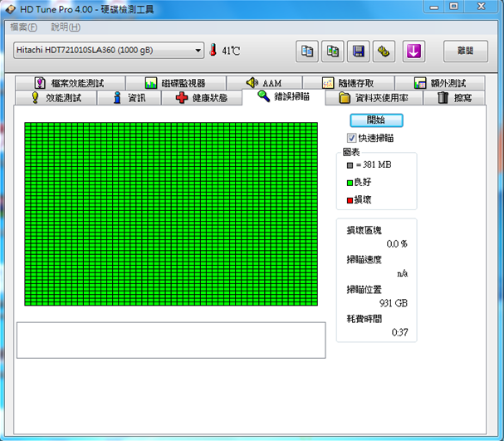The height and width of the screenshot is (441, 504).
Task: Select the 資料夾使用率 folder usage tab
Action: 374,98
